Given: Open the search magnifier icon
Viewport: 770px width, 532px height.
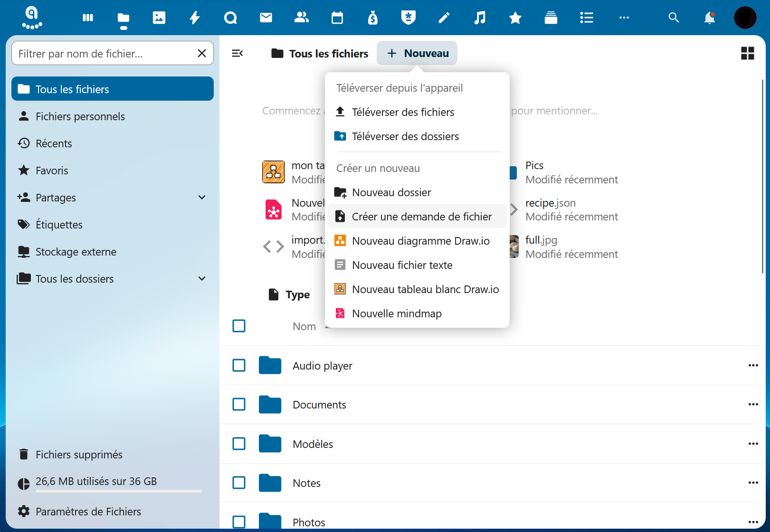Looking at the screenshot, I should (x=674, y=18).
